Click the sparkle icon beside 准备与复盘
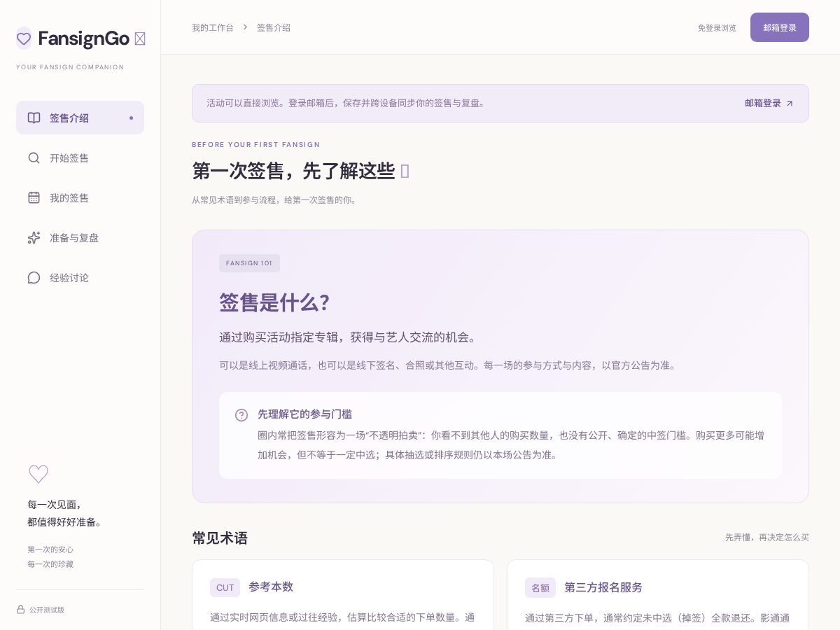Image resolution: width=840 pixels, height=630 pixels. (34, 237)
